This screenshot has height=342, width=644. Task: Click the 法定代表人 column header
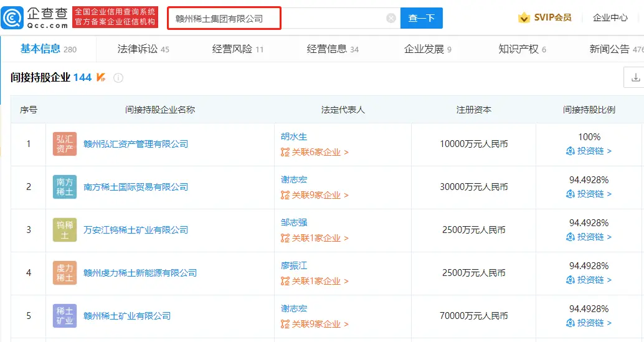(x=343, y=110)
